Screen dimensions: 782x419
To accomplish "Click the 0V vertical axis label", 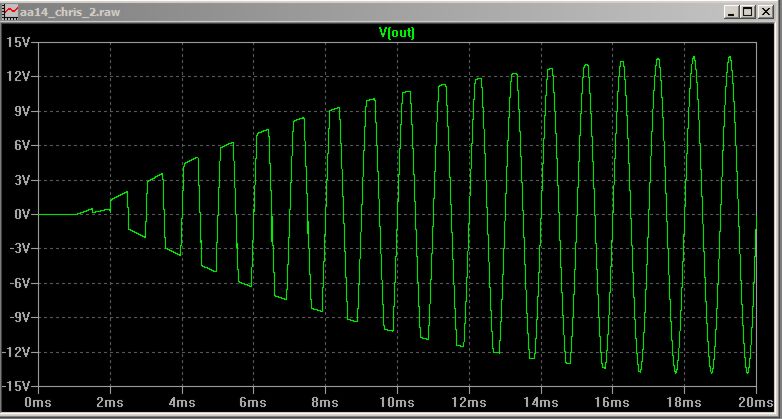I will click(20, 214).
